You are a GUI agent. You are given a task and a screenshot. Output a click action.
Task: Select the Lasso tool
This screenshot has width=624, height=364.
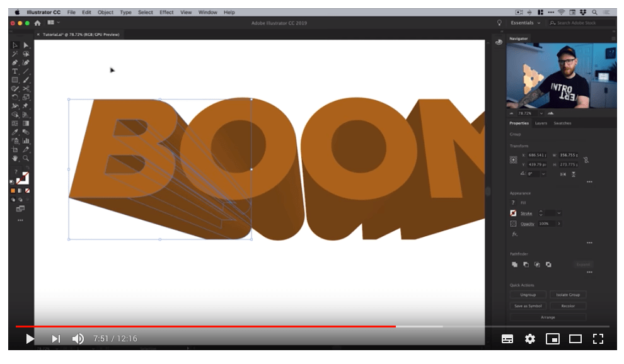click(26, 54)
